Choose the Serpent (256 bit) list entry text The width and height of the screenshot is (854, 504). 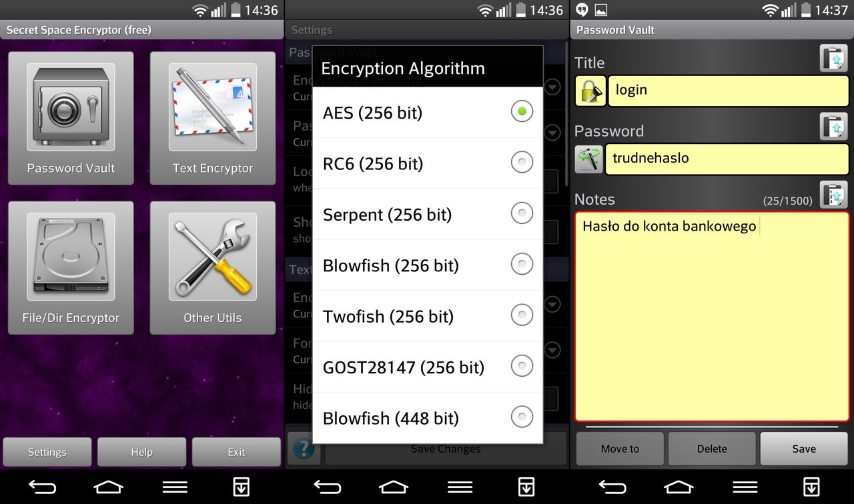point(387,215)
